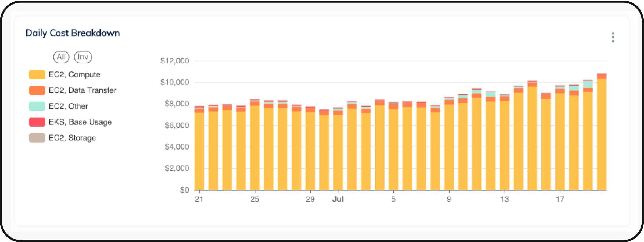Image resolution: width=644 pixels, height=242 pixels.
Task: Open the three-dot chart options menu
Action: (x=613, y=37)
